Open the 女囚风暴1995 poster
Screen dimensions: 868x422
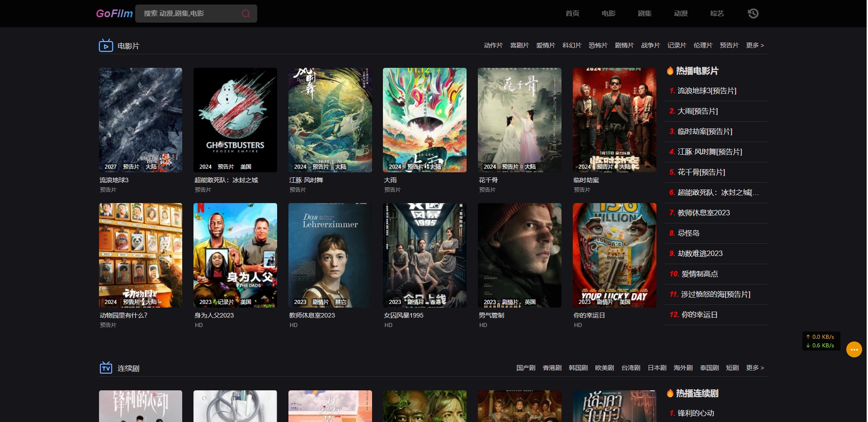tap(425, 255)
